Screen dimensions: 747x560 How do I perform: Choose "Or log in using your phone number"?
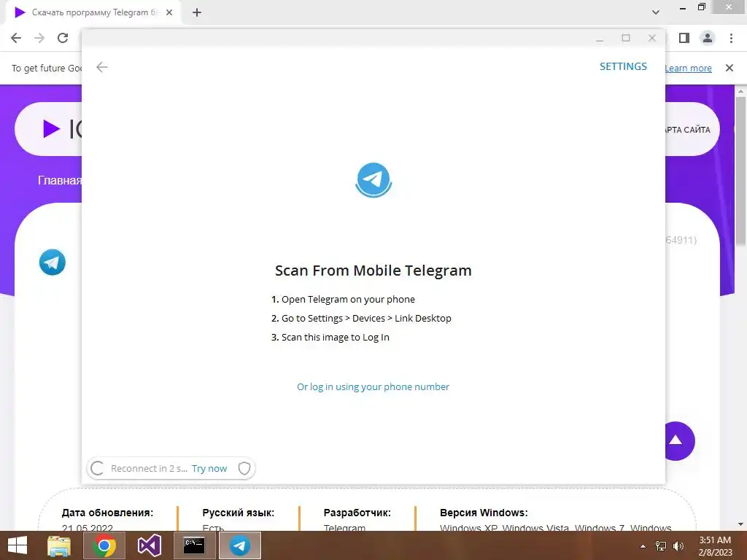click(x=373, y=386)
